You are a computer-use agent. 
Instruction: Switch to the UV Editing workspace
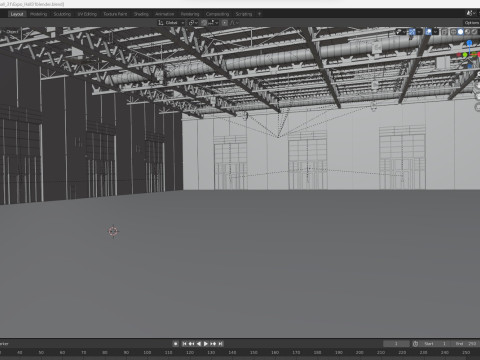(x=87, y=14)
